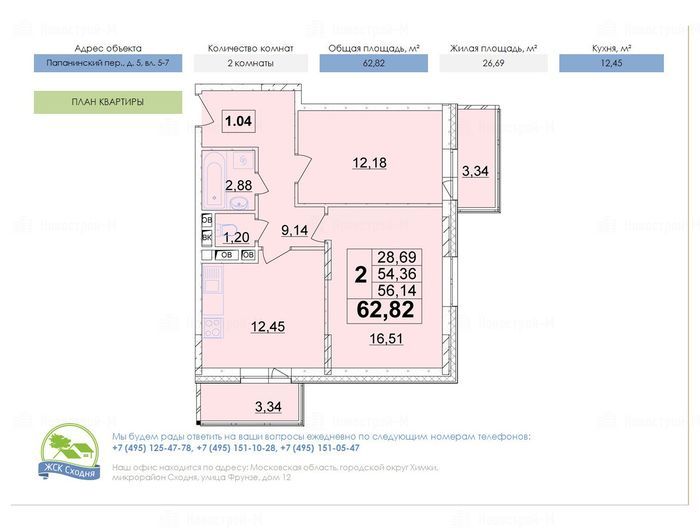Click total area value 62,82 in header

[x=374, y=63]
